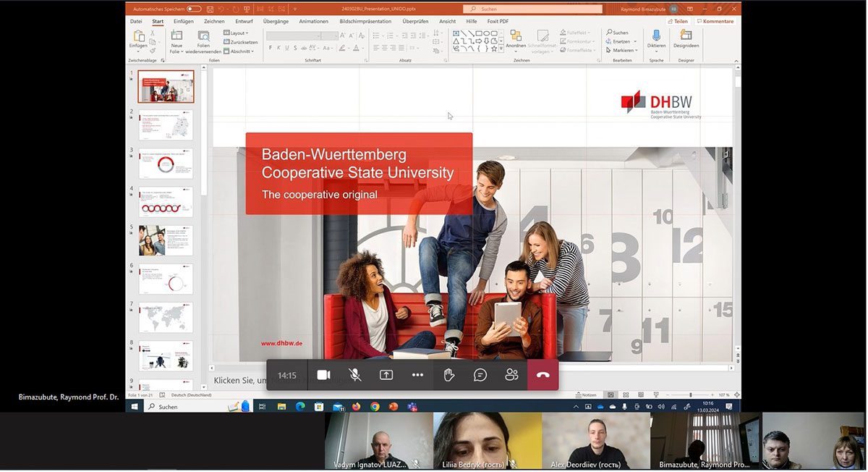Viewport: 868px width, 472px height.
Task: Unmute the microphone in the call bar
Action: coord(355,375)
